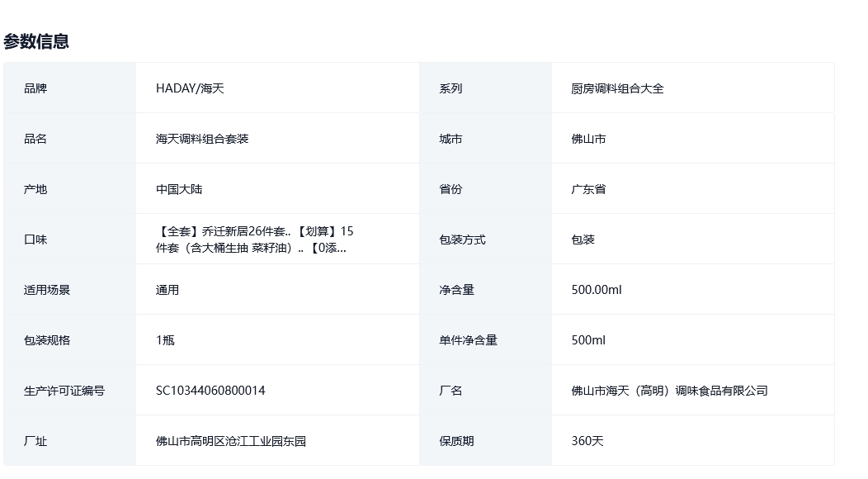
Task: Click the 海天调料组合套装 product name
Action: point(202,139)
